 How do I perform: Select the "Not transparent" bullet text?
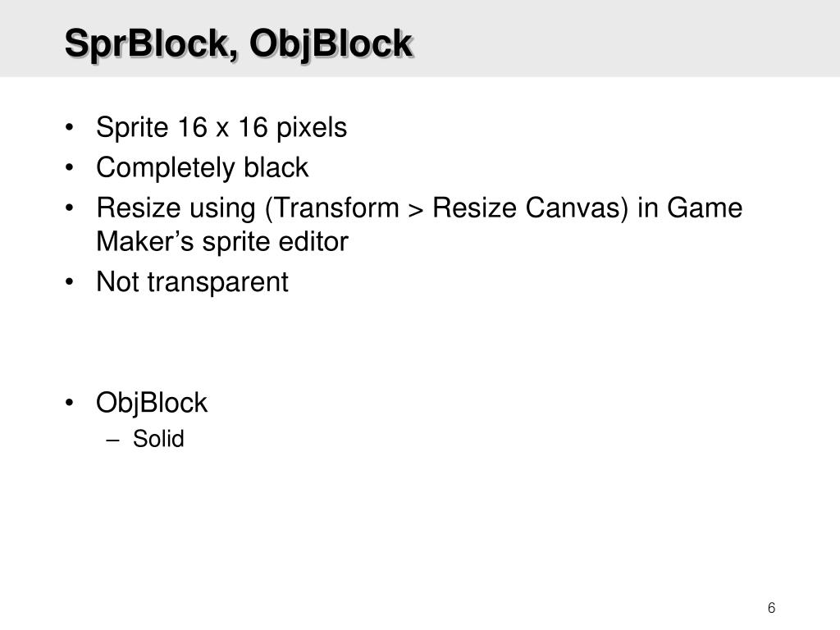[192, 282]
